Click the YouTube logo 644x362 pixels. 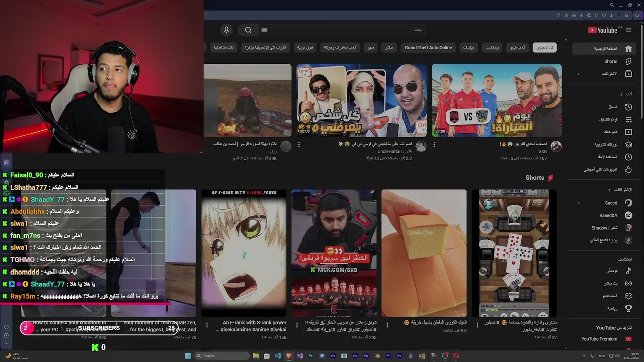pos(602,30)
